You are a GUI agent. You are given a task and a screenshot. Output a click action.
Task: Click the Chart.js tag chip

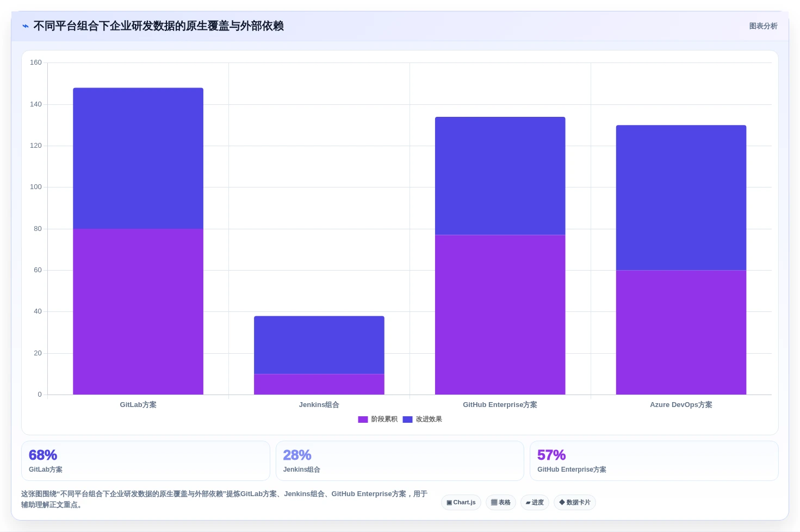coord(461,502)
